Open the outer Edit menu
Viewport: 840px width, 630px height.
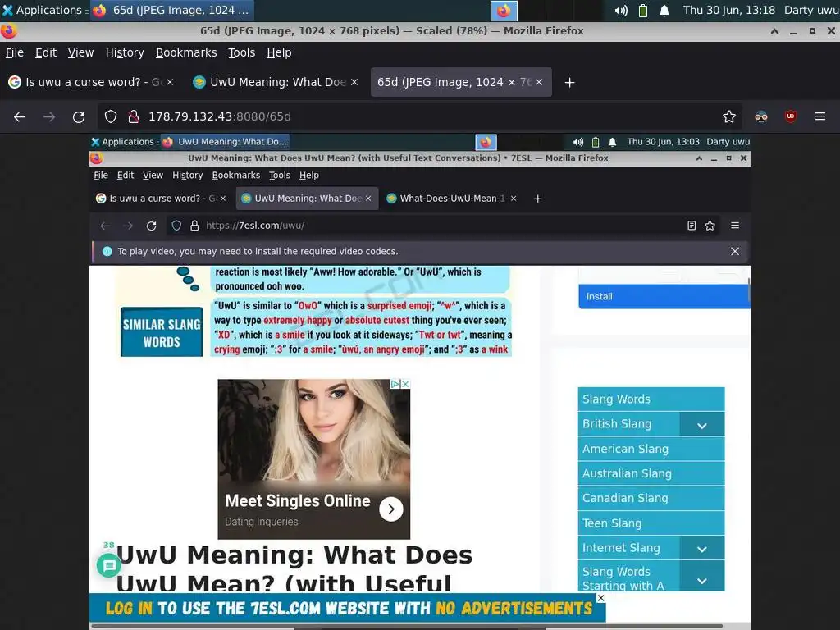pos(46,52)
